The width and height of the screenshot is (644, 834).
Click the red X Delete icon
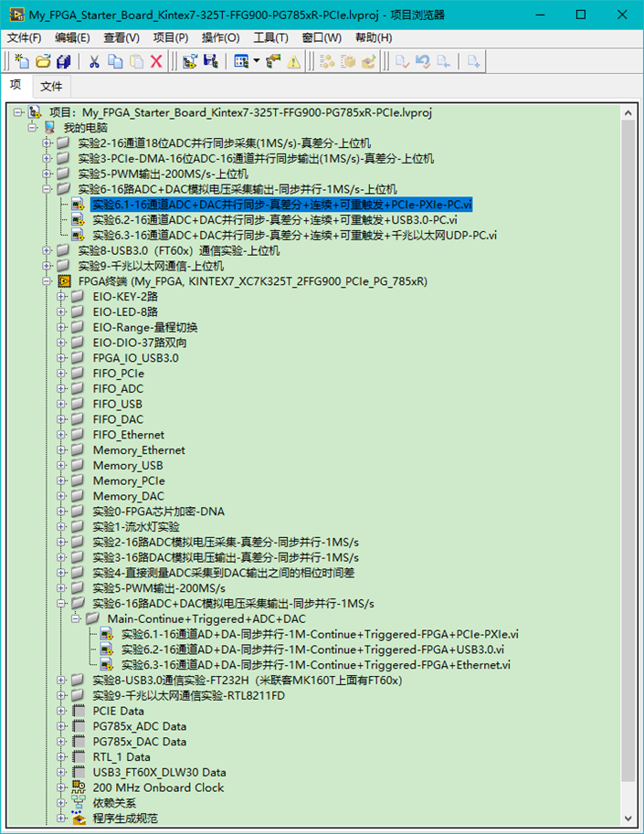coord(156,61)
